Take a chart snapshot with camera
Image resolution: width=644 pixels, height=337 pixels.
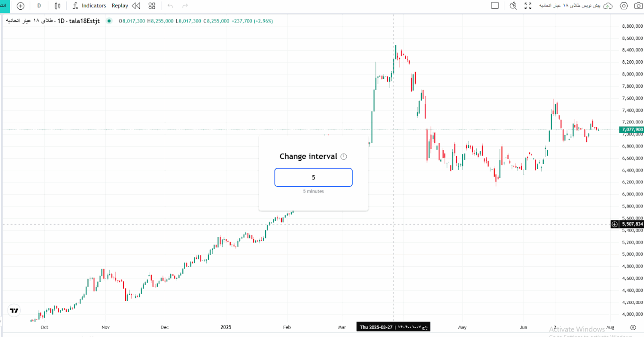point(638,6)
